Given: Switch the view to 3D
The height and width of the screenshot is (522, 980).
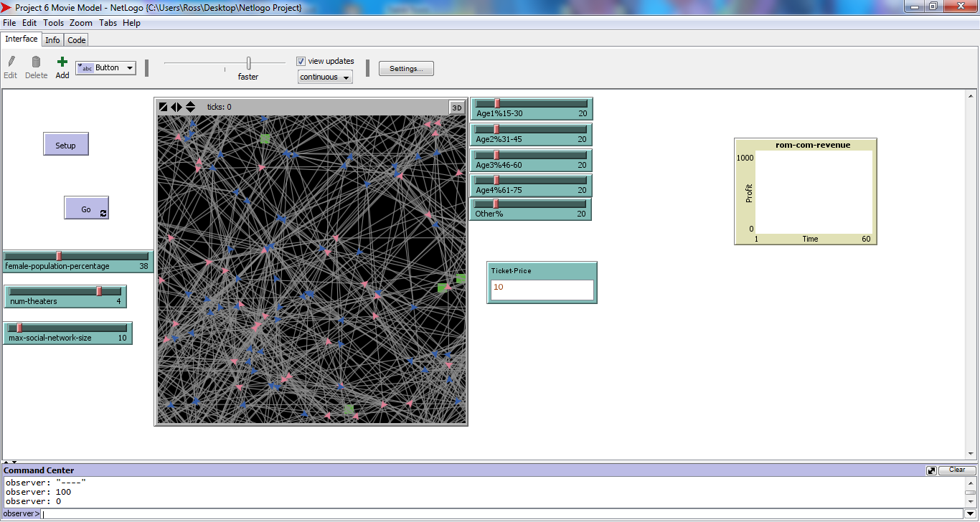Looking at the screenshot, I should click(x=457, y=108).
